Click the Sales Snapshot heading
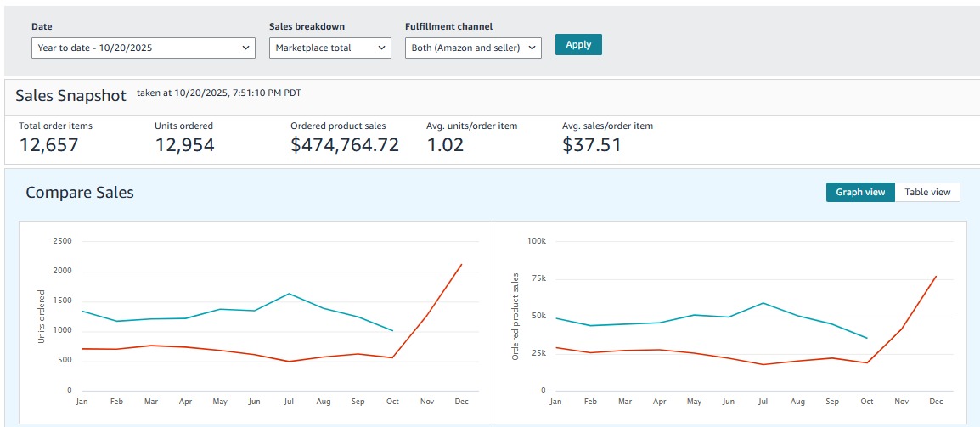The image size is (980, 427). (70, 96)
